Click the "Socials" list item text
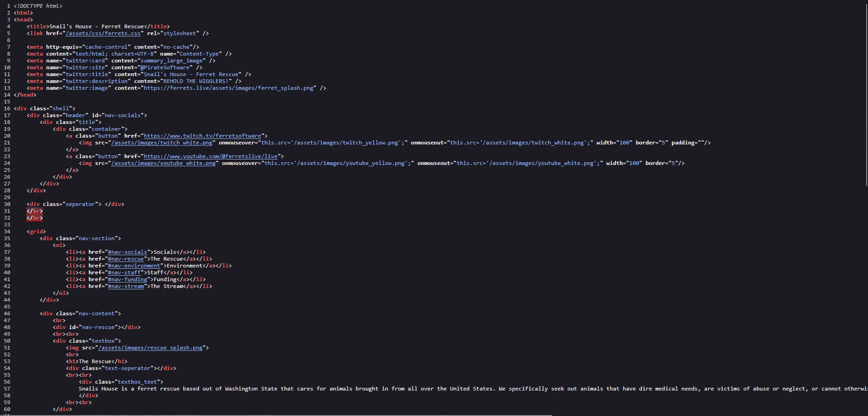 [x=165, y=252]
